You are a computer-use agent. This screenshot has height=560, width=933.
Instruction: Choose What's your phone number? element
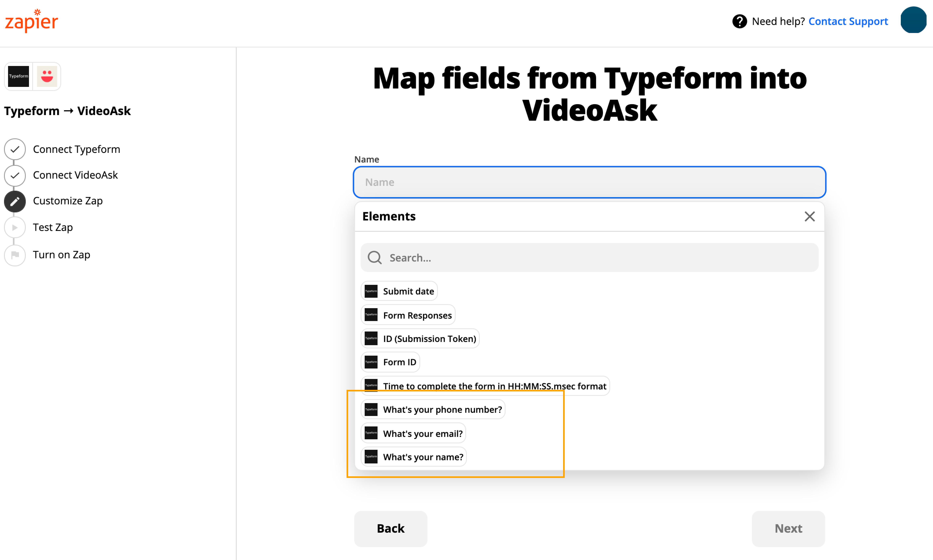[x=433, y=409]
